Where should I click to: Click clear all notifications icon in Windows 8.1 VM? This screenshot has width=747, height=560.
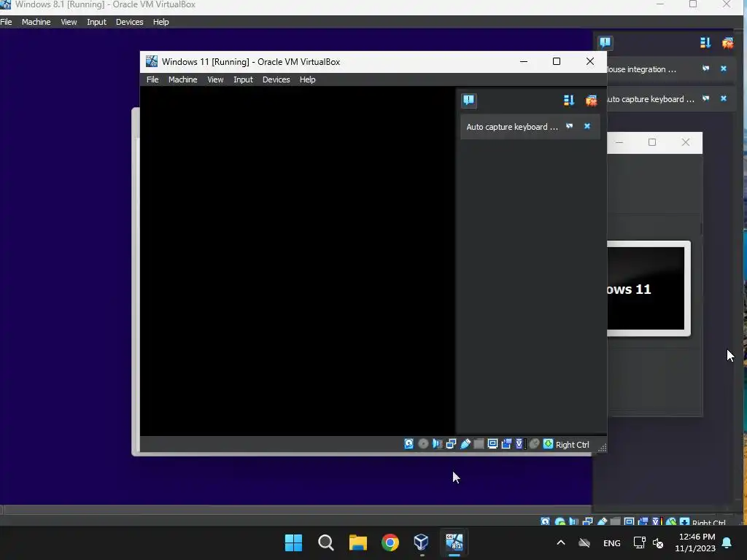[x=727, y=43]
